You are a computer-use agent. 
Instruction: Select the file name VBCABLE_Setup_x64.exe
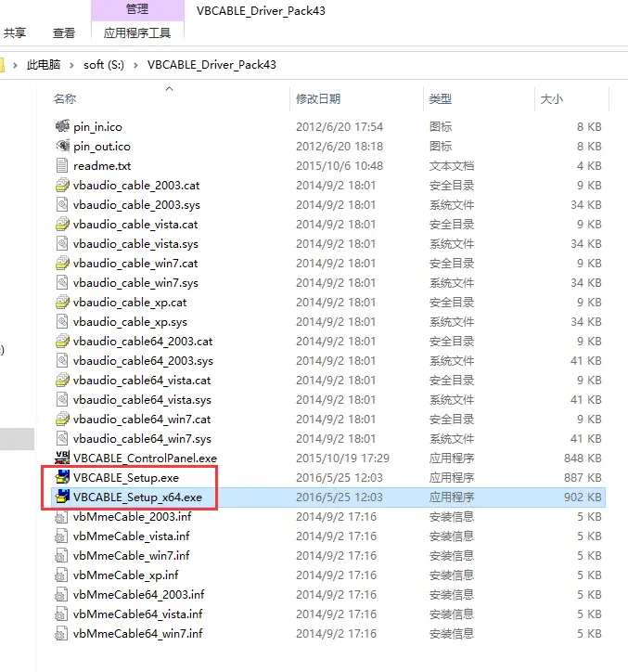point(137,498)
